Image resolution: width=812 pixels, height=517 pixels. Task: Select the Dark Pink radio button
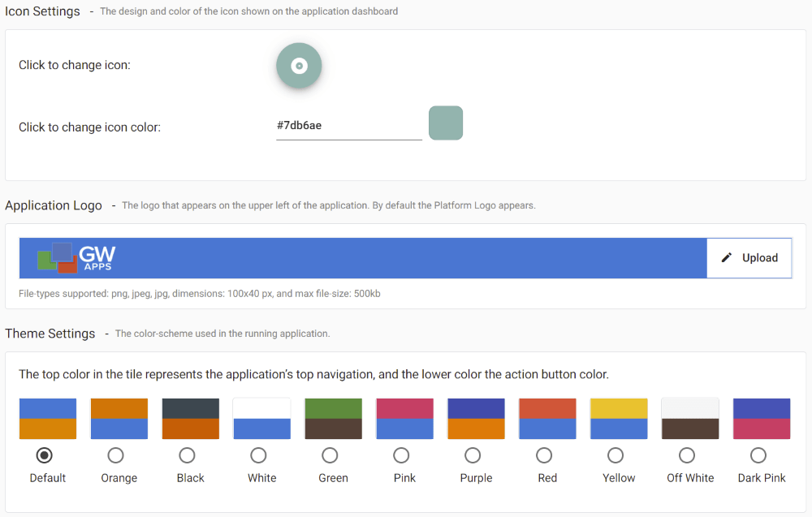tap(758, 455)
